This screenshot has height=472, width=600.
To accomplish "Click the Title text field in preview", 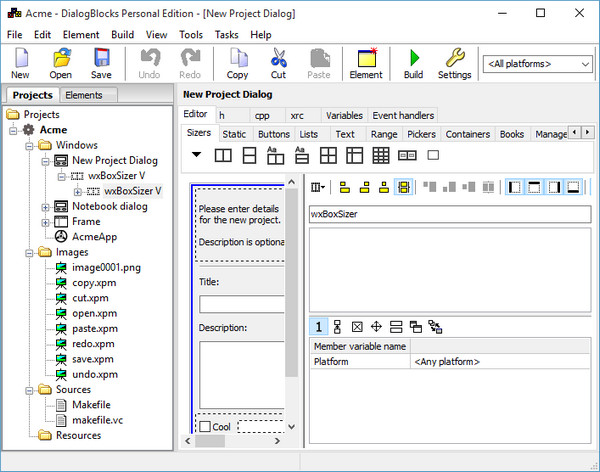I will [240, 304].
